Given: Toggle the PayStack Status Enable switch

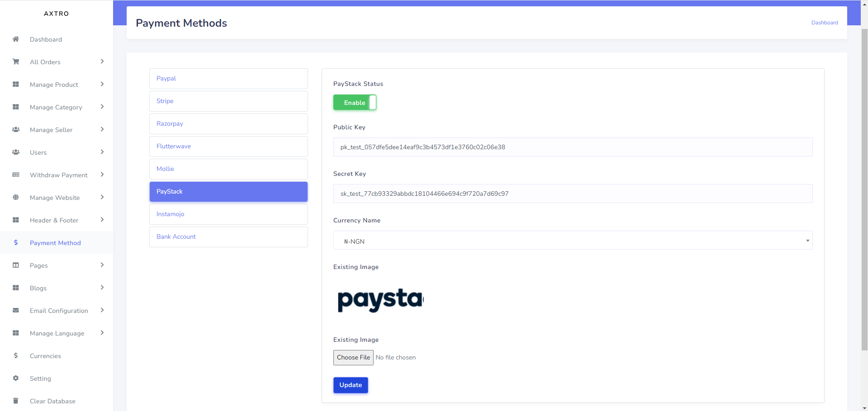Looking at the screenshot, I should [x=355, y=103].
